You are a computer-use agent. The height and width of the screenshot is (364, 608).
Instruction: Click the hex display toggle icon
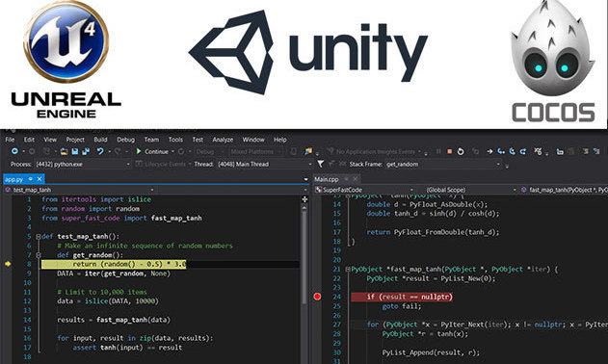click(538, 151)
